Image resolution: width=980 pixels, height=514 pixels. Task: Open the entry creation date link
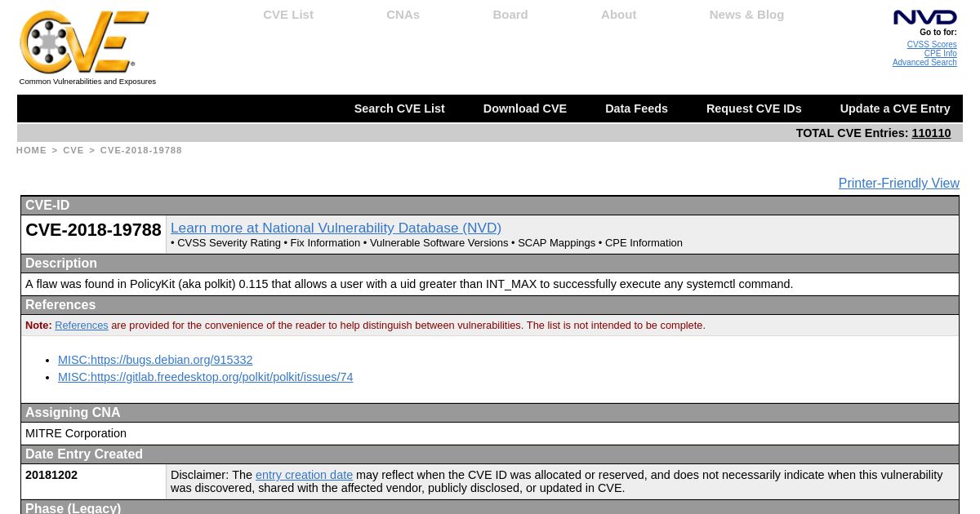click(304, 475)
